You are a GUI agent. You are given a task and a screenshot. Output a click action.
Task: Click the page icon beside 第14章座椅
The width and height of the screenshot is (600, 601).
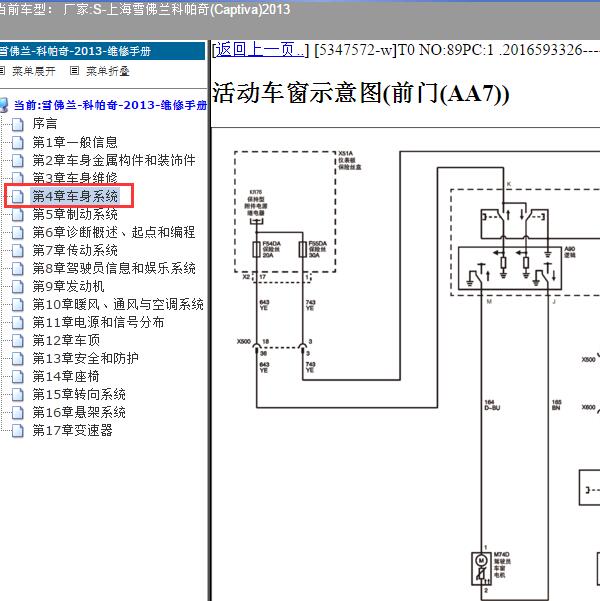(17, 376)
